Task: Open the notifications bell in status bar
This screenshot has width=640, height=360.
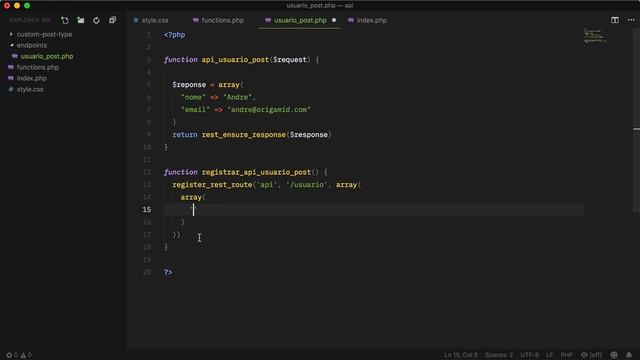Action: pyautogui.click(x=629, y=355)
